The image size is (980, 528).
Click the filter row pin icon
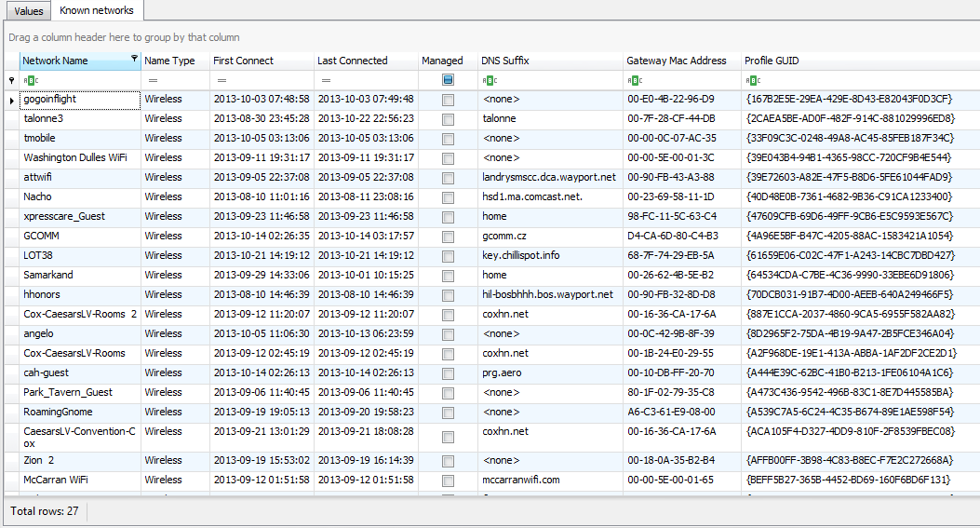[11, 80]
